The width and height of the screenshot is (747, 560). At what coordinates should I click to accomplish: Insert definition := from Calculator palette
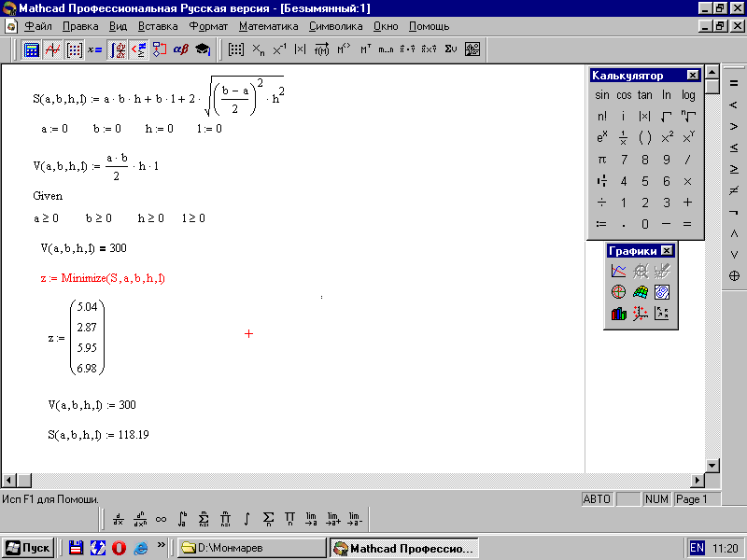[601, 224]
